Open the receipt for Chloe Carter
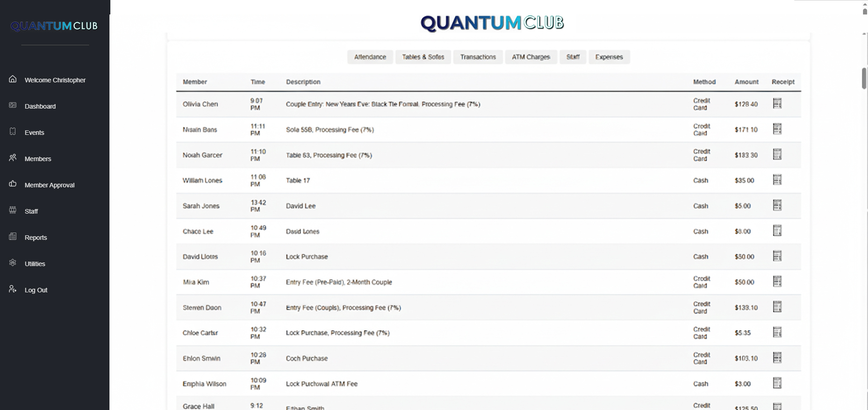Image resolution: width=868 pixels, height=410 pixels. point(778,332)
